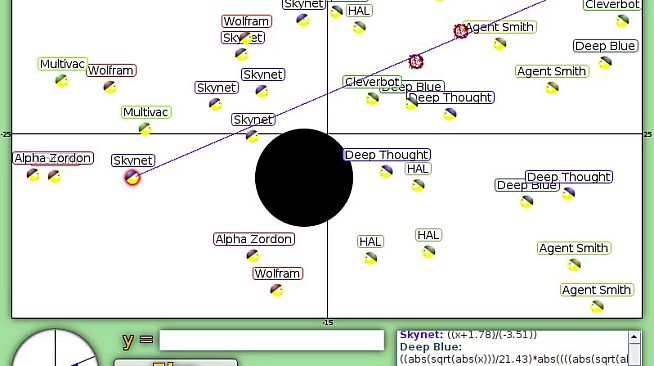
Task: Click the y = function input field
Action: click(x=272, y=340)
